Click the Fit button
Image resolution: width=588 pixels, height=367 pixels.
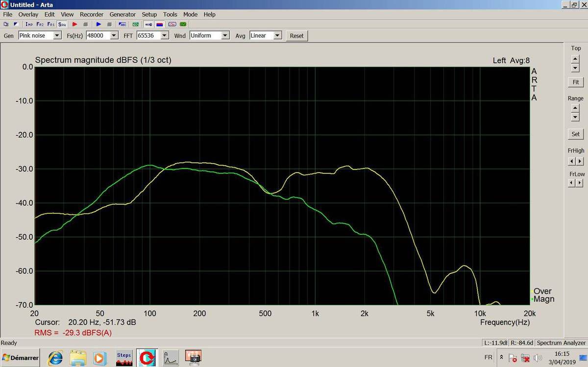(x=576, y=82)
